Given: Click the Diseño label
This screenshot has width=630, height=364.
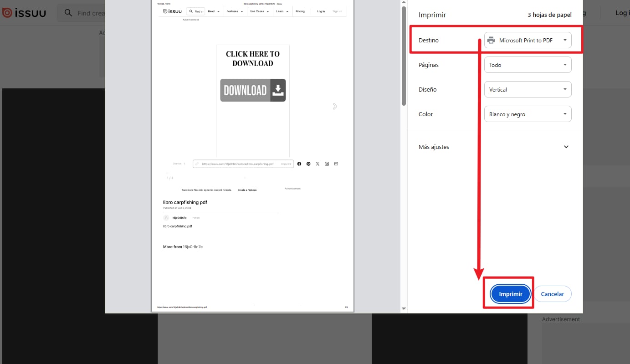Looking at the screenshot, I should tap(428, 89).
